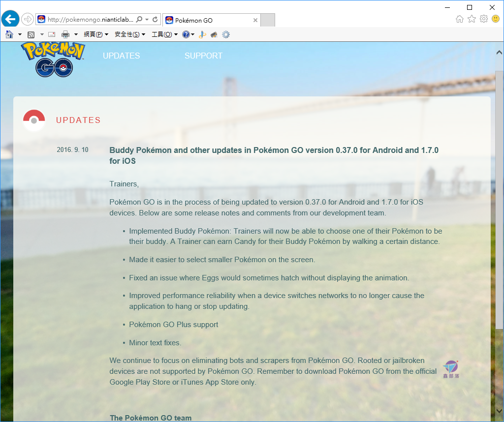This screenshot has height=422, width=504.
Task: Open the UPDATES navigation link
Action: pyautogui.click(x=121, y=56)
